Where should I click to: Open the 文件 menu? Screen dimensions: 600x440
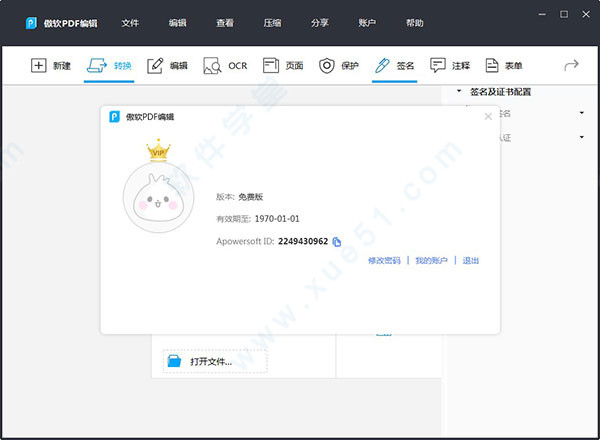pyautogui.click(x=130, y=23)
